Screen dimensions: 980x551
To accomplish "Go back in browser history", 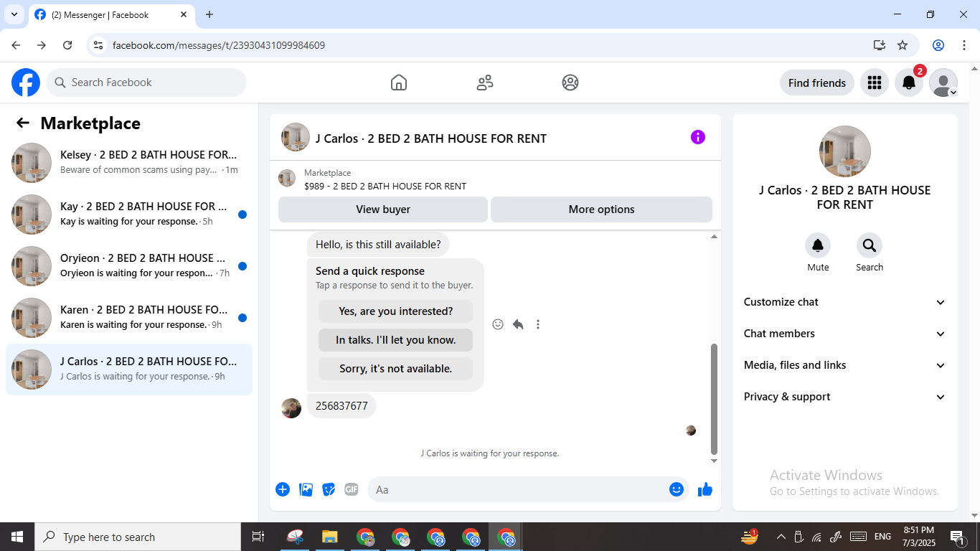I will tap(16, 45).
